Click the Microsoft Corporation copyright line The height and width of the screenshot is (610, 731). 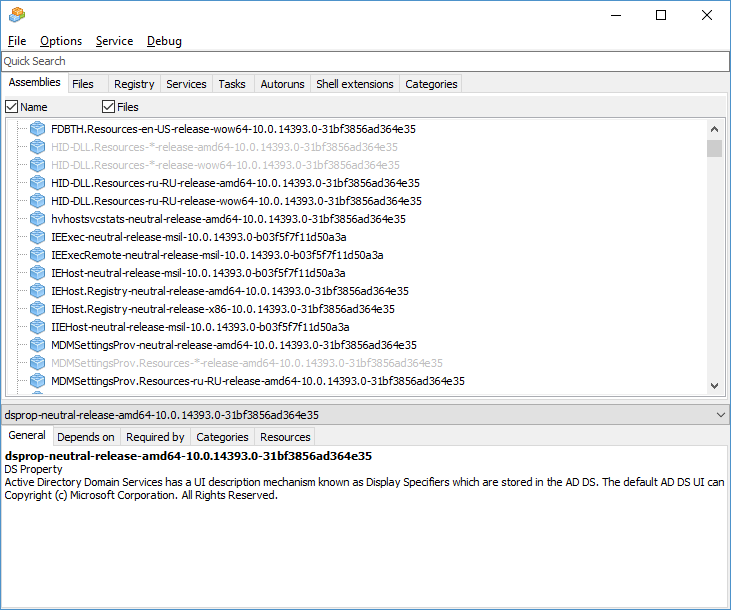click(x=141, y=495)
